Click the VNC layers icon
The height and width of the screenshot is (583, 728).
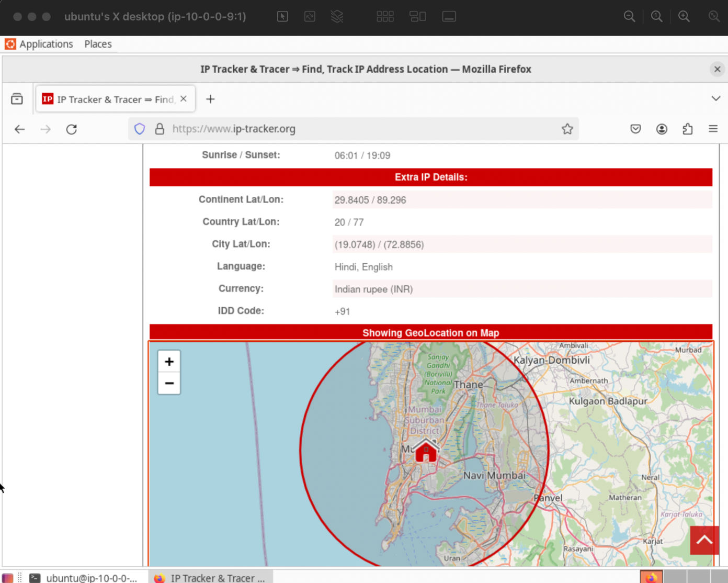click(337, 17)
